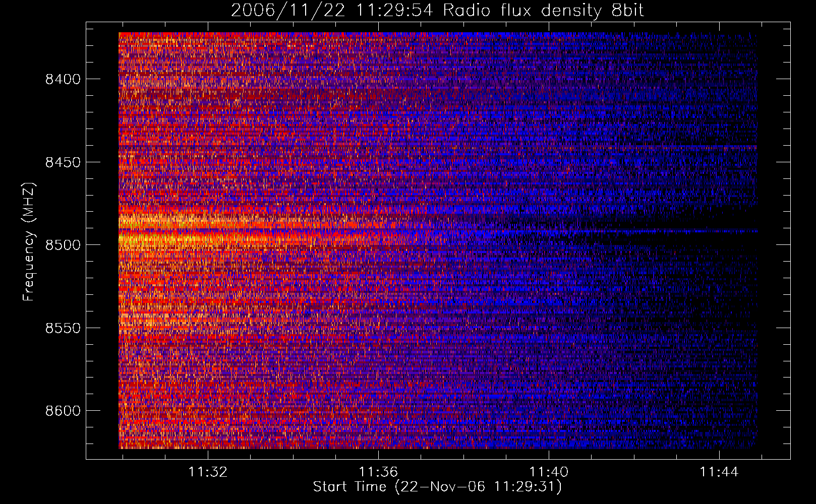Select the 8400 frequency axis label

63,79
